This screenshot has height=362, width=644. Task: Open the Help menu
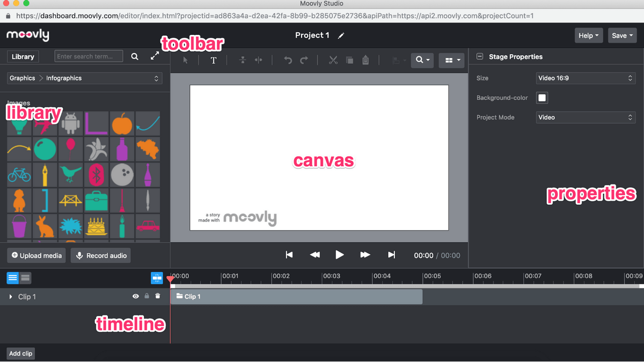tap(589, 35)
